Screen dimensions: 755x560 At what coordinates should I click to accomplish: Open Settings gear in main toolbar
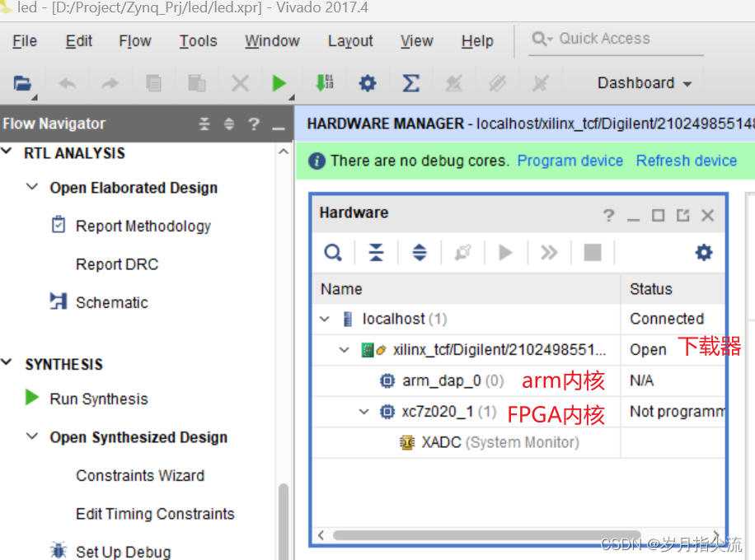click(x=368, y=83)
